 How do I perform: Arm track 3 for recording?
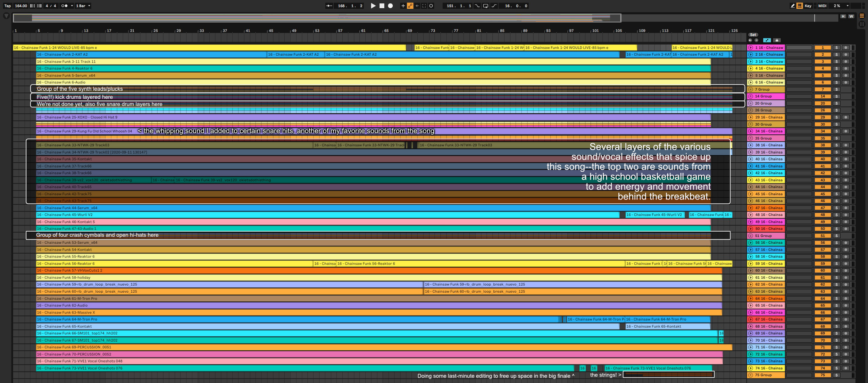845,62
